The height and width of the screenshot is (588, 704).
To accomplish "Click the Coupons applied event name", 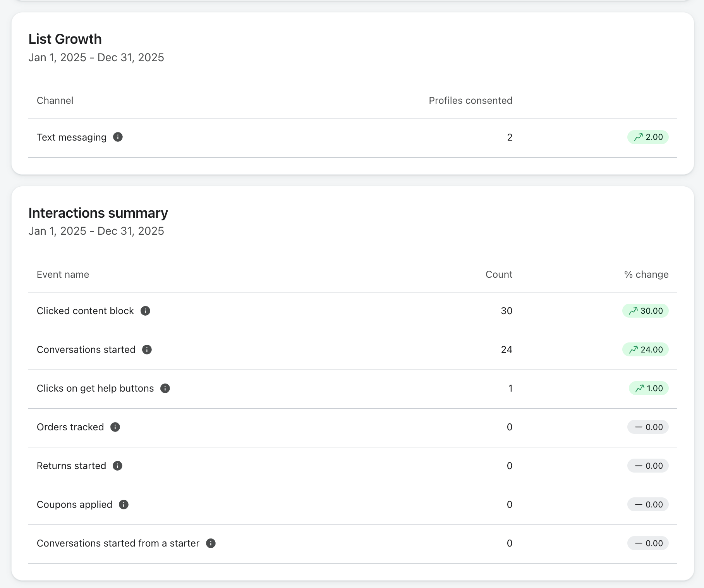I will [74, 505].
